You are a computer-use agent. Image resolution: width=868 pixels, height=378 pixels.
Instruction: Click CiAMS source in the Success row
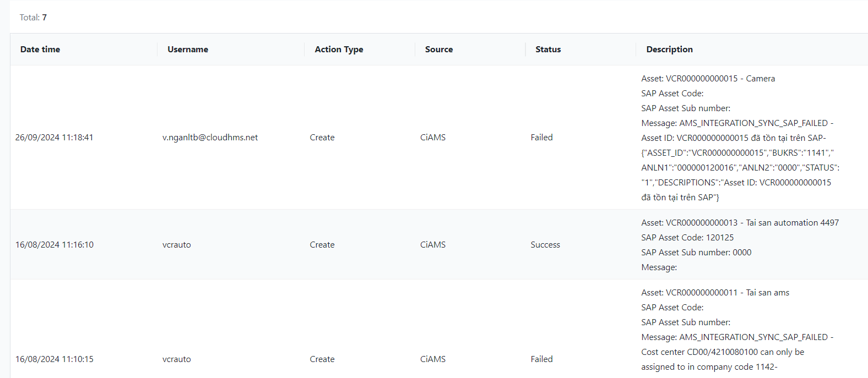[x=433, y=245]
